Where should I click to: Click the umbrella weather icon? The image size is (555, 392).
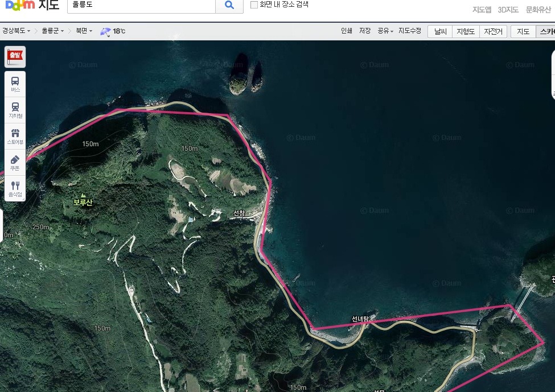[x=106, y=31]
